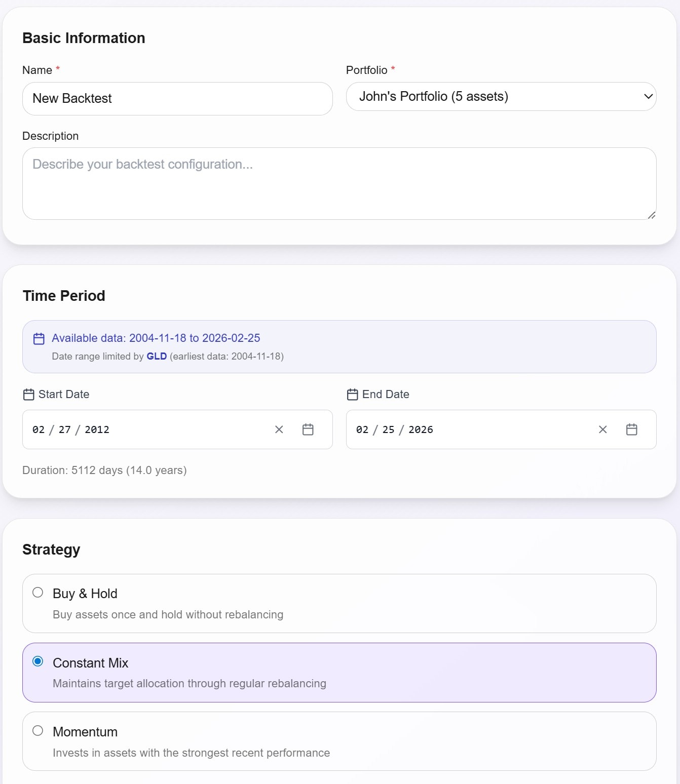Click the GLD ticker link
Viewport: 680px width, 784px height.
(157, 356)
